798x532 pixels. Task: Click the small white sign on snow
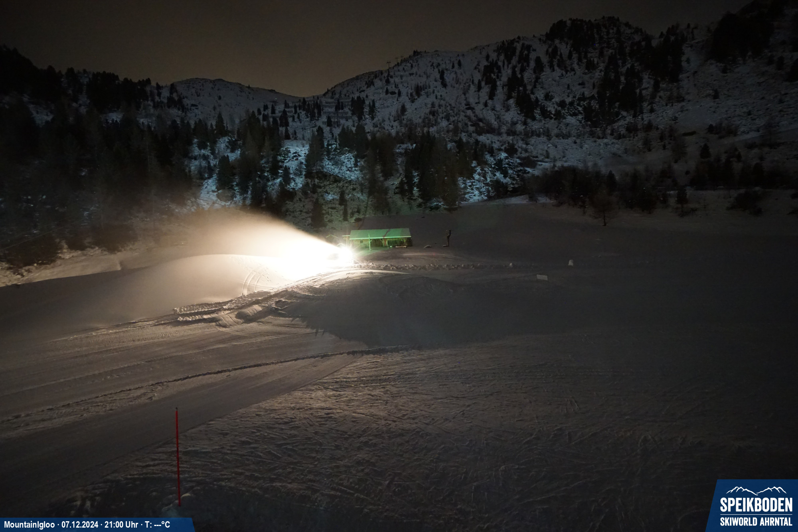542,277
